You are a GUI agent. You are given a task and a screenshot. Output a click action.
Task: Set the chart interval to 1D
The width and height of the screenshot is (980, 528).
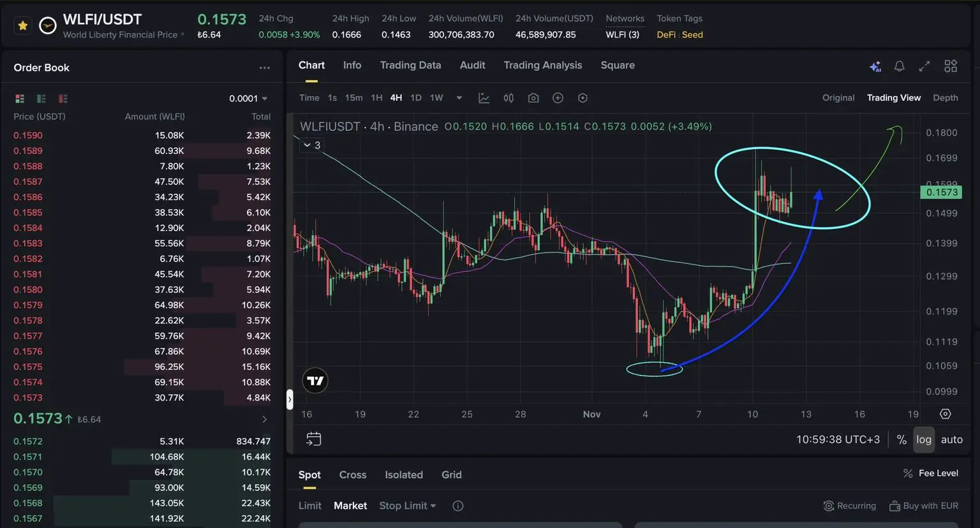tap(416, 98)
